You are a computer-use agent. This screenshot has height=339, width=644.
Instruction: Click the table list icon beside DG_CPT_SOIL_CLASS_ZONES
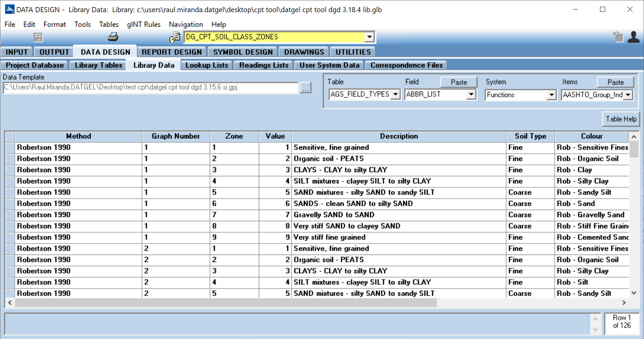pyautogui.click(x=175, y=37)
